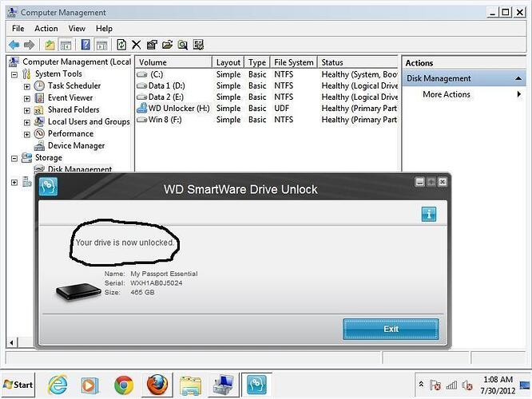
Task: Click the Up one level folder icon
Action: [x=50, y=45]
